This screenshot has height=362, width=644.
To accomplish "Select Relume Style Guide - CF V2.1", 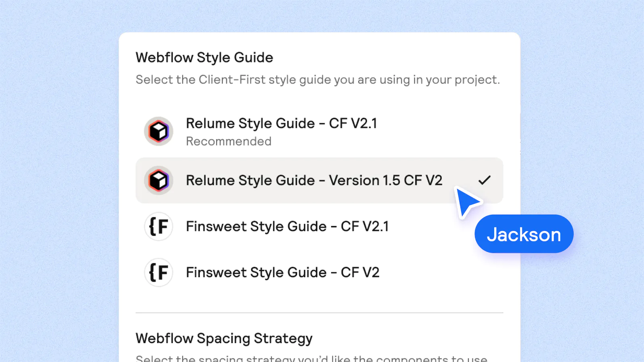I will point(281,123).
